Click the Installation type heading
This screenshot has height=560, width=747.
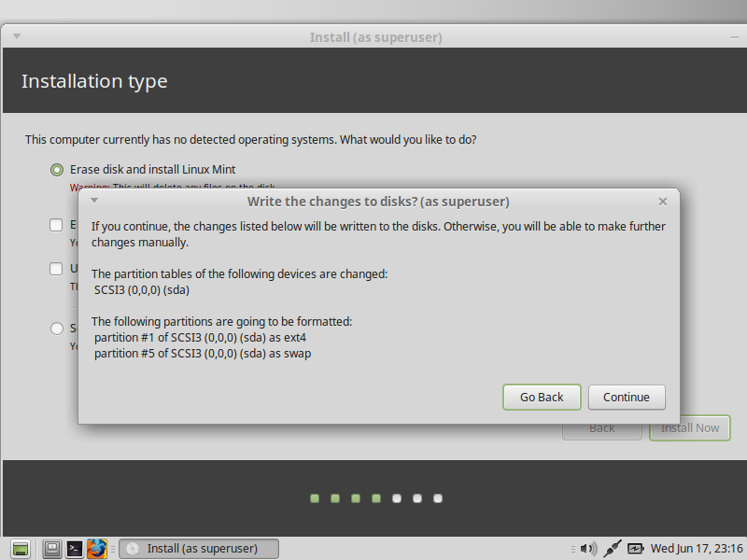click(x=94, y=81)
